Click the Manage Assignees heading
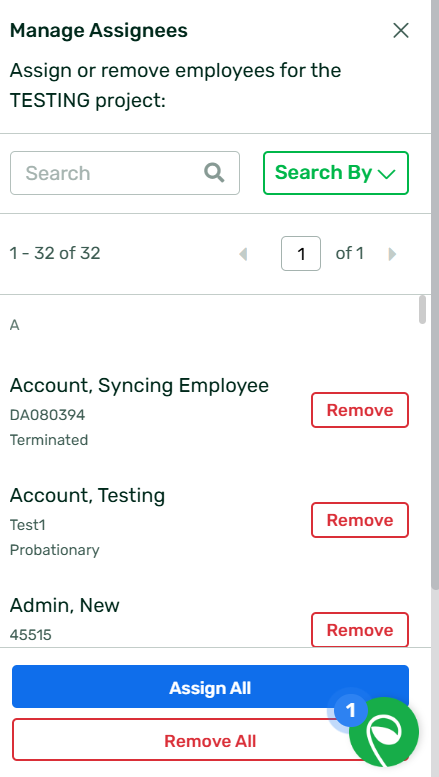This screenshot has width=439, height=777. click(x=99, y=31)
